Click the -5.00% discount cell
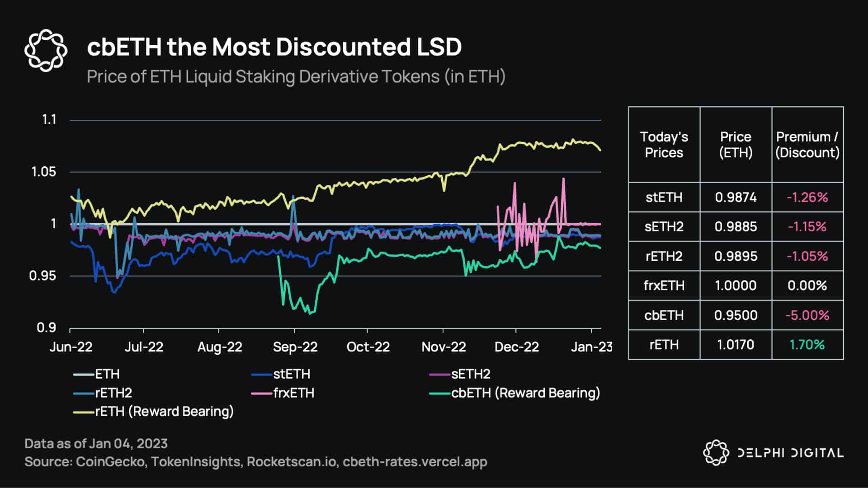 (807, 315)
